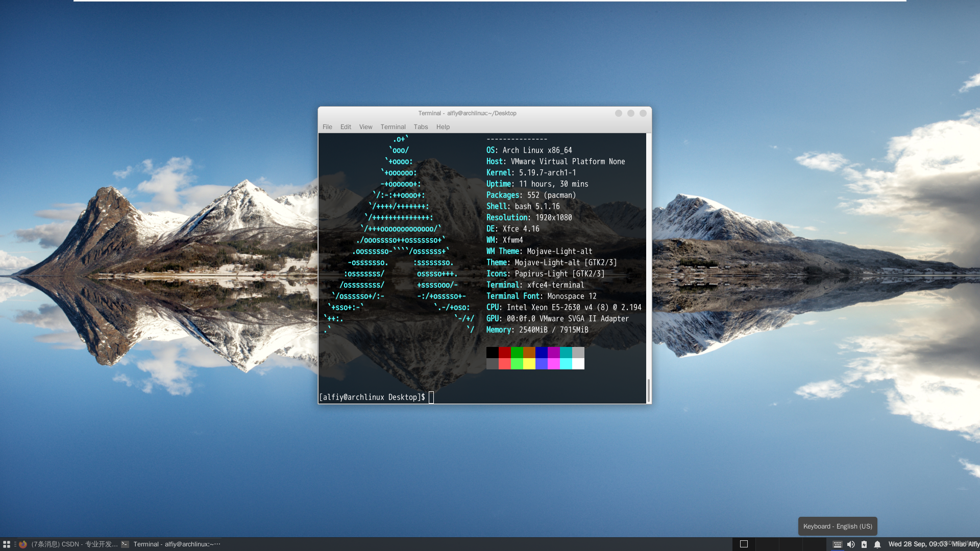Image resolution: width=980 pixels, height=551 pixels.
Task: Click the terminal cursor after the prompt
Action: (x=431, y=397)
